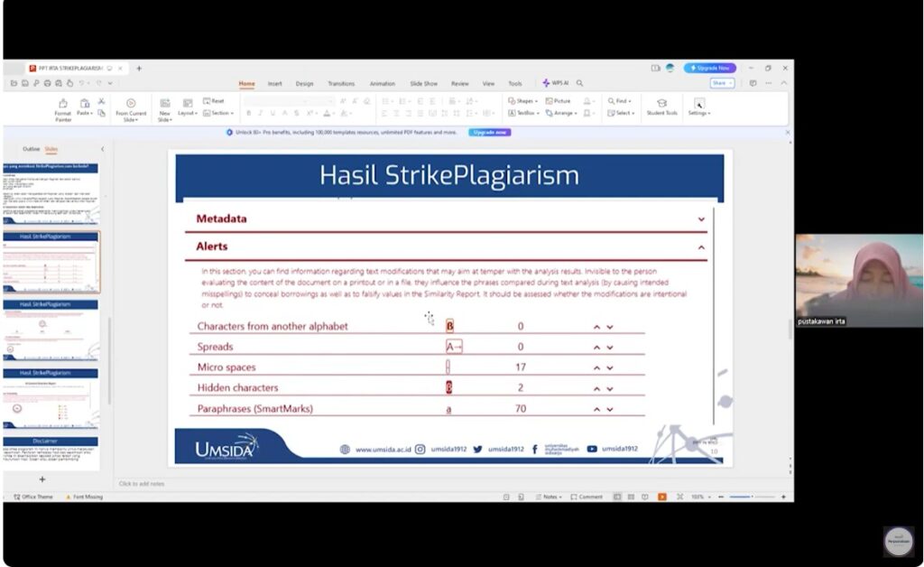The width and height of the screenshot is (924, 567).
Task: Click the Share button
Action: [720, 83]
